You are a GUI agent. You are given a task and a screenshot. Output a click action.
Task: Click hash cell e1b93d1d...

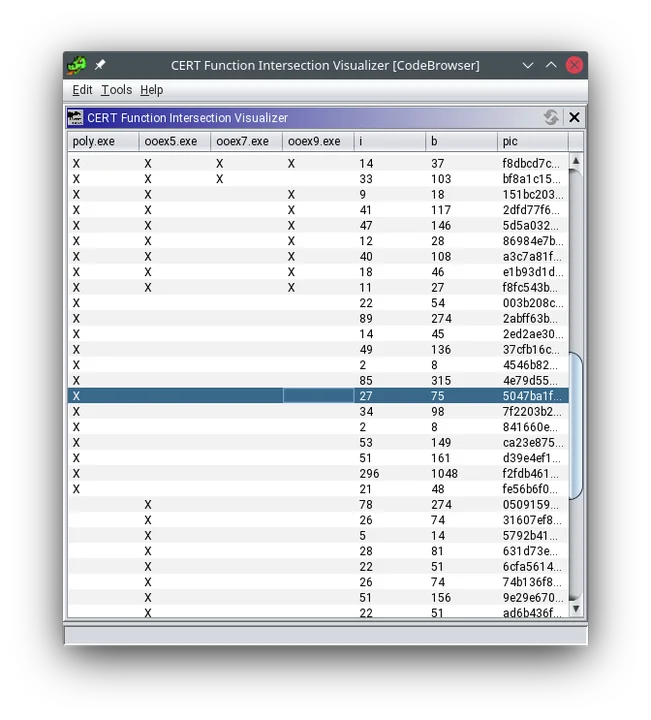coord(533,272)
